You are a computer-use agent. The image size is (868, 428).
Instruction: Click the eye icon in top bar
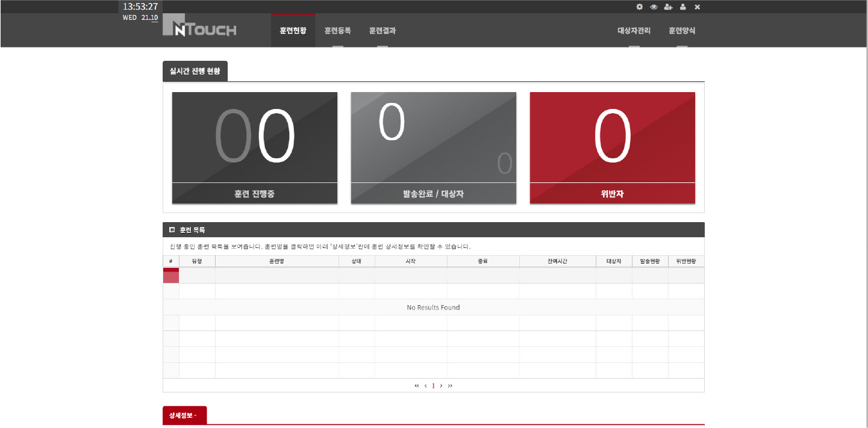point(654,7)
